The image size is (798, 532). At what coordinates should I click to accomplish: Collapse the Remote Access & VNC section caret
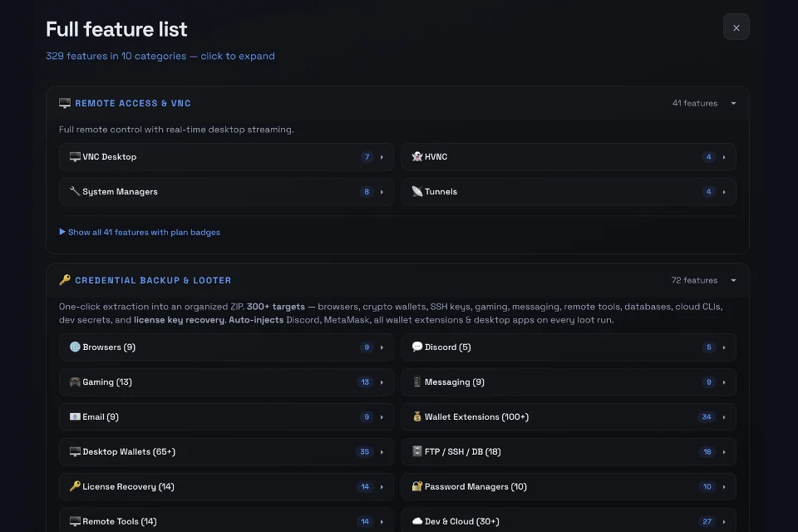pyautogui.click(x=733, y=103)
